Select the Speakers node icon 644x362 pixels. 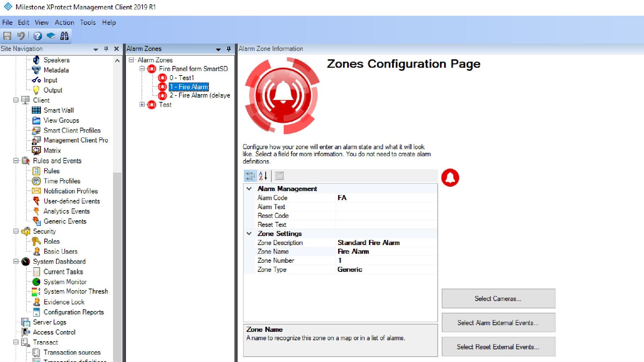36,60
